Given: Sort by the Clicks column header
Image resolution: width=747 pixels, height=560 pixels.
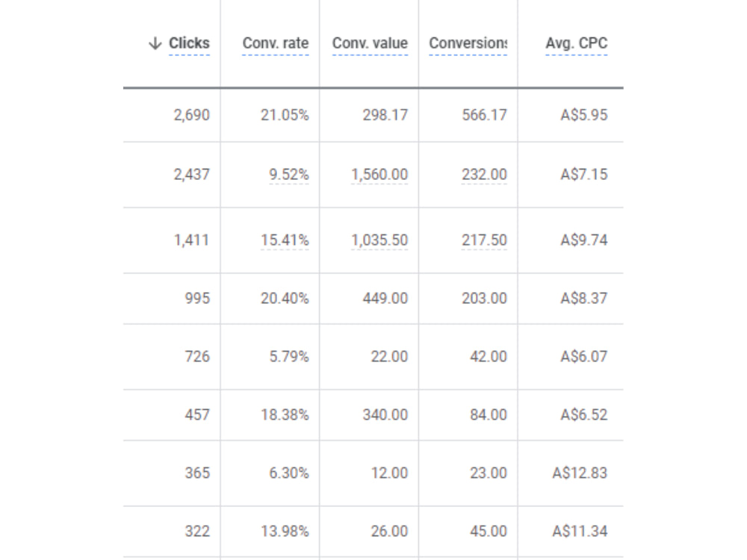Looking at the screenshot, I should [x=189, y=43].
